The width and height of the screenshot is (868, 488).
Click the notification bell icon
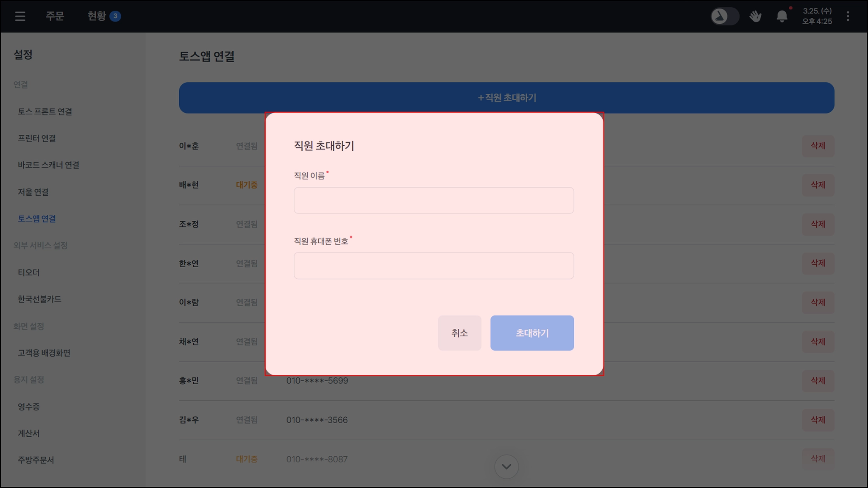[782, 16]
